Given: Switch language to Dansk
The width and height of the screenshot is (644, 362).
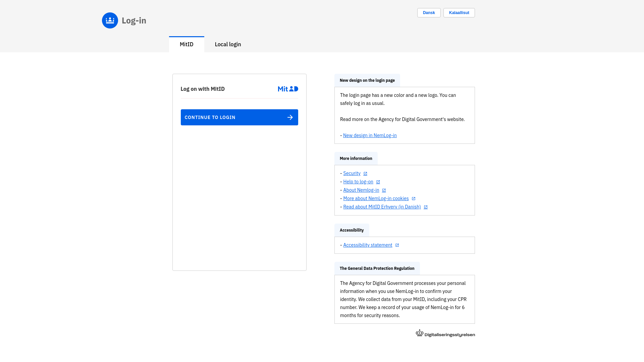Looking at the screenshot, I should pos(429,13).
